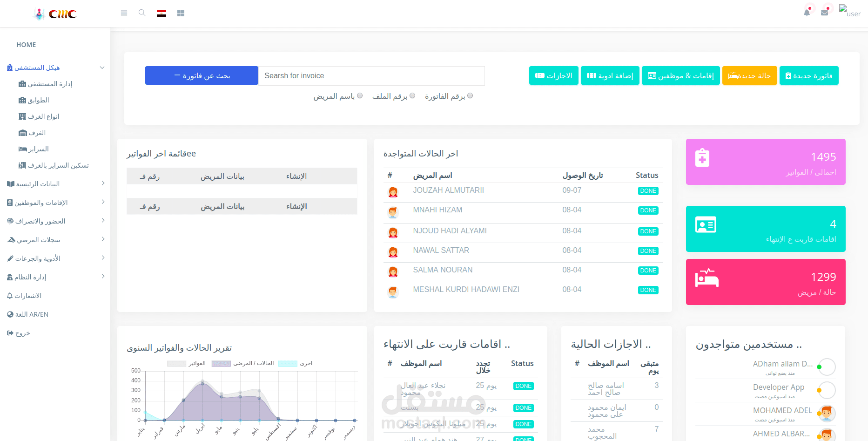Open the user profile avatar
Screen dimensions: 868x441
pyautogui.click(x=850, y=11)
